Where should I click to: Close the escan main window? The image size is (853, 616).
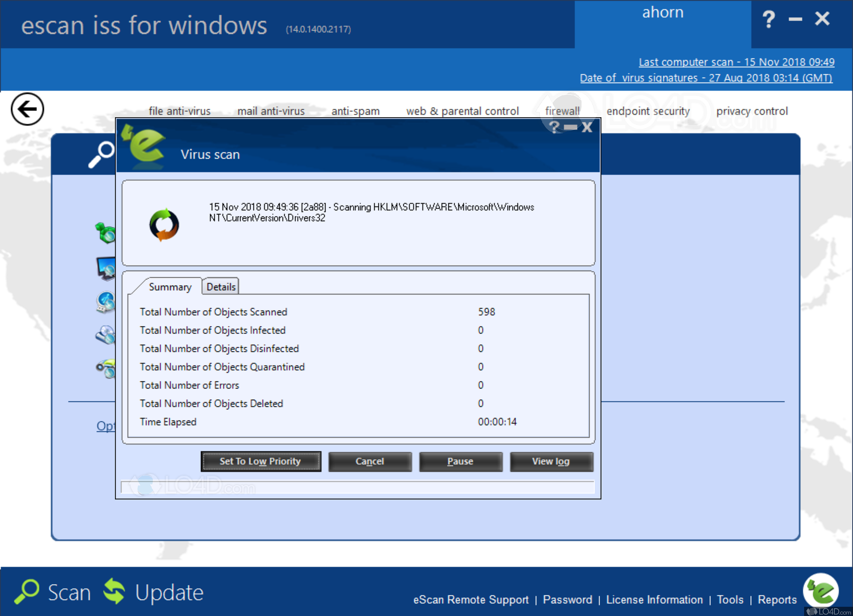pos(823,18)
